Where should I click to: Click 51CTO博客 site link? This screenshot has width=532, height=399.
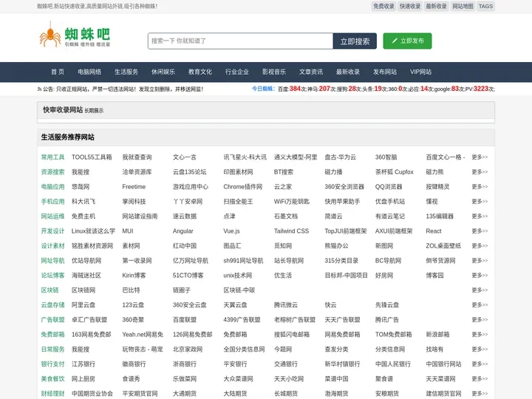pyautogui.click(x=188, y=276)
